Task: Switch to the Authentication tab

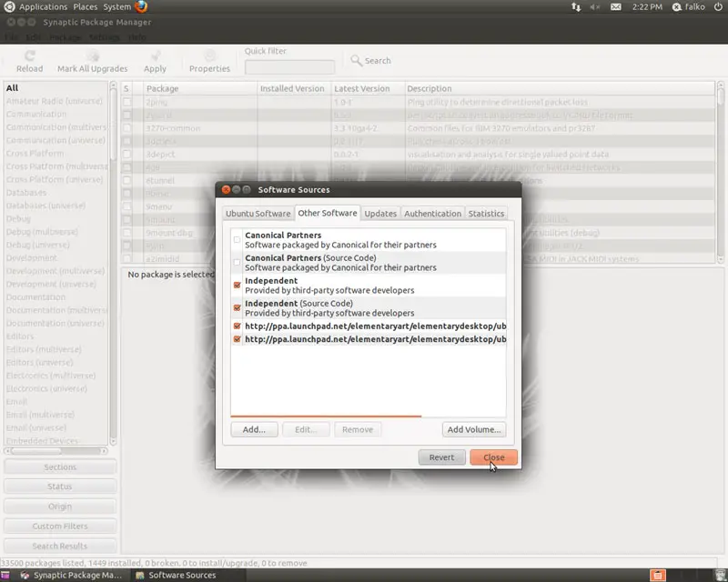Action: (432, 214)
